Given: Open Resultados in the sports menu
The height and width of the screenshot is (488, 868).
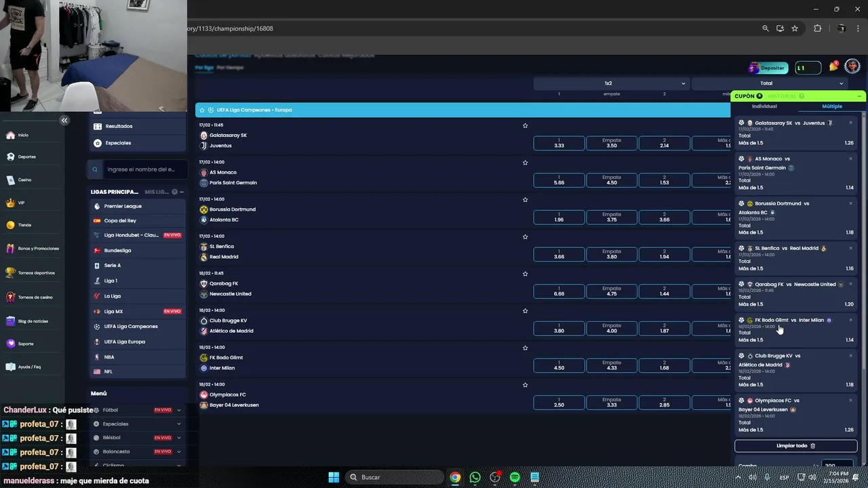Looking at the screenshot, I should 137,126.
